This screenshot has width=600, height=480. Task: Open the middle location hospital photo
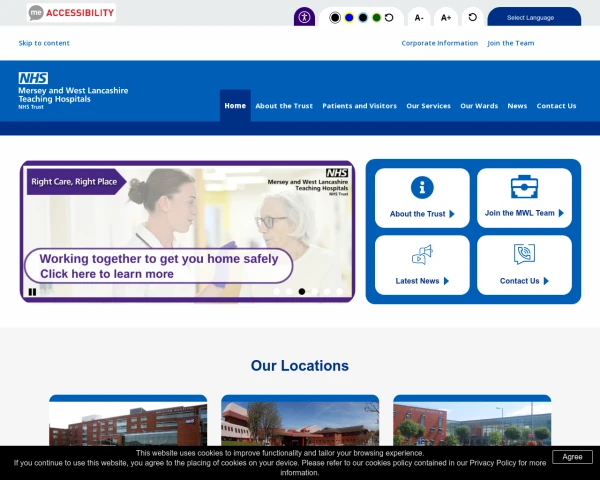(300, 423)
